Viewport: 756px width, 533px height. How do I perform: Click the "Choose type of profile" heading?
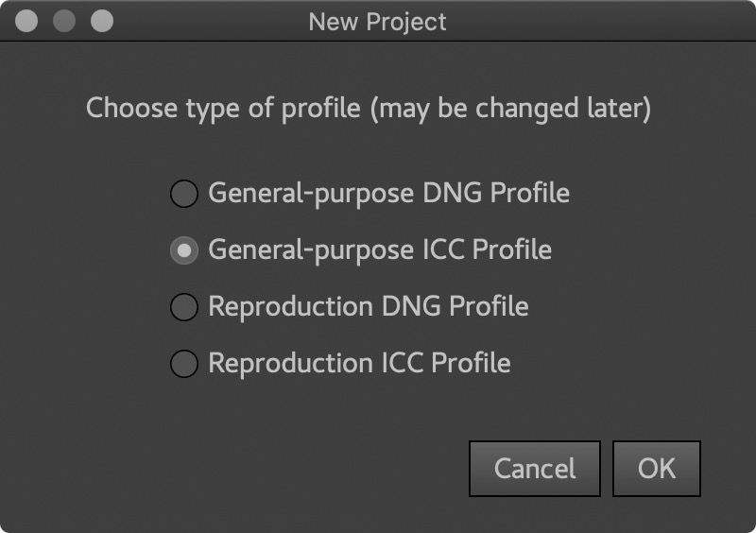click(369, 109)
